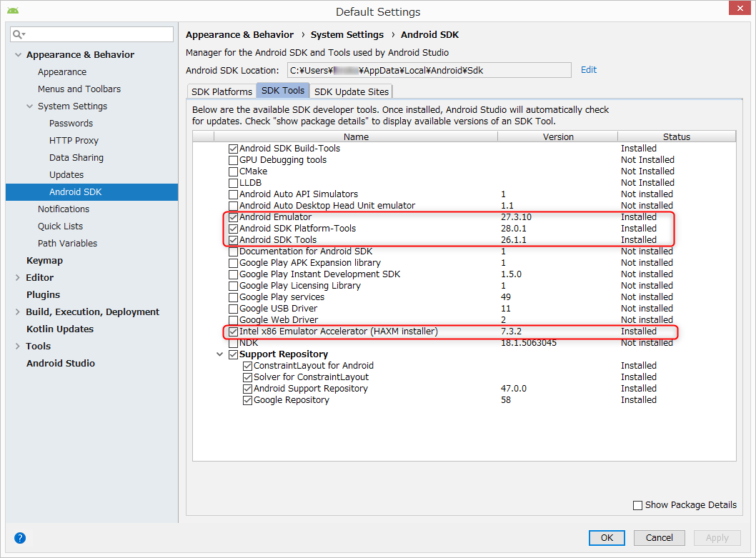Select Quick Lists item
Screen dimensions: 756x558
(x=60, y=226)
